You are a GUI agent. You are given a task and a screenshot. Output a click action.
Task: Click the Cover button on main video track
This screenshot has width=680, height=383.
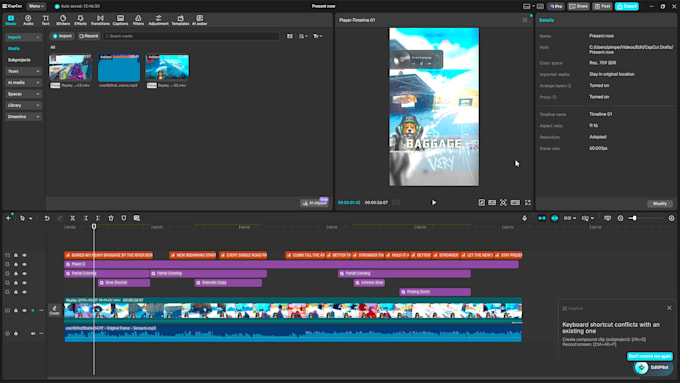[x=54, y=311]
